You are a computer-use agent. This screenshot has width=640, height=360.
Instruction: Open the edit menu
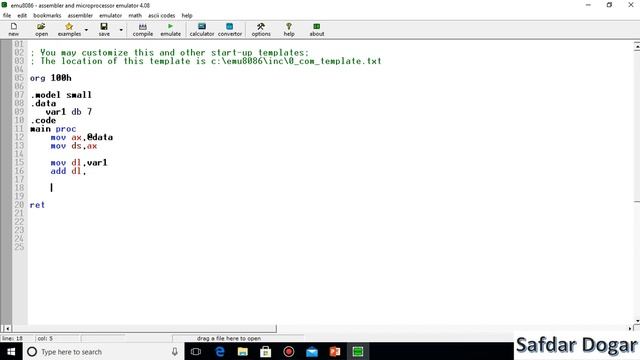(22, 16)
